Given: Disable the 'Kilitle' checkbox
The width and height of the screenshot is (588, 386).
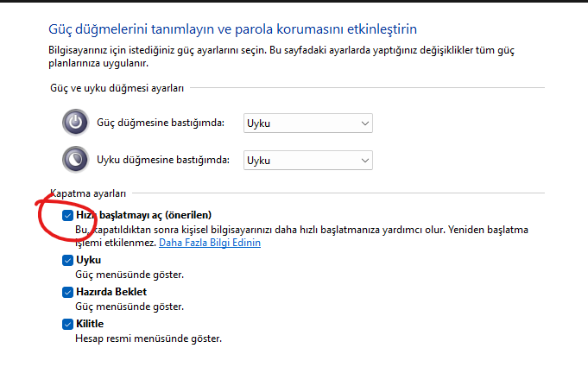Looking at the screenshot, I should point(68,324).
